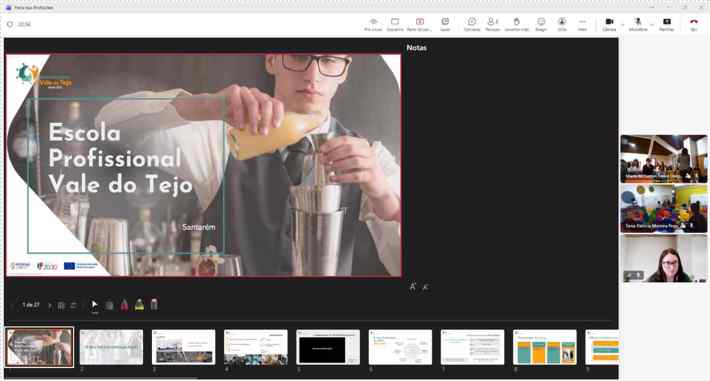Viewport: 710px width, 381px height.
Task: Show the Pessoas participants panel
Action: tap(492, 24)
